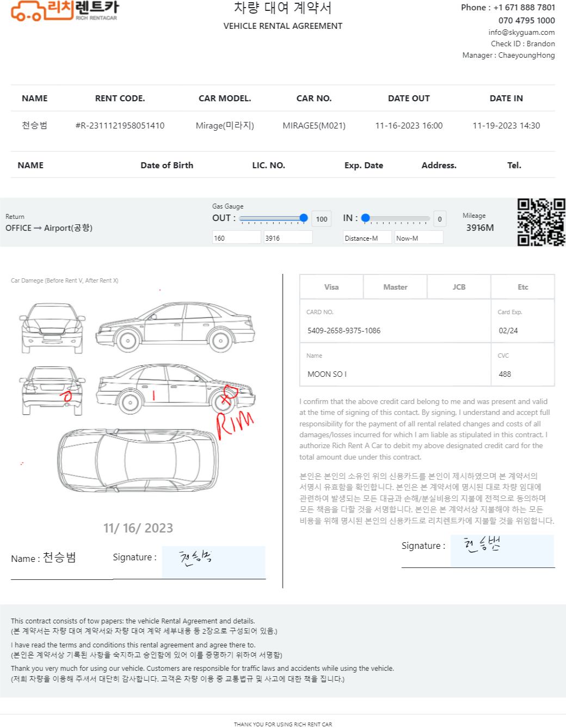
Task: Click the Card Exp. field showing 02/24
Action: coord(523,321)
